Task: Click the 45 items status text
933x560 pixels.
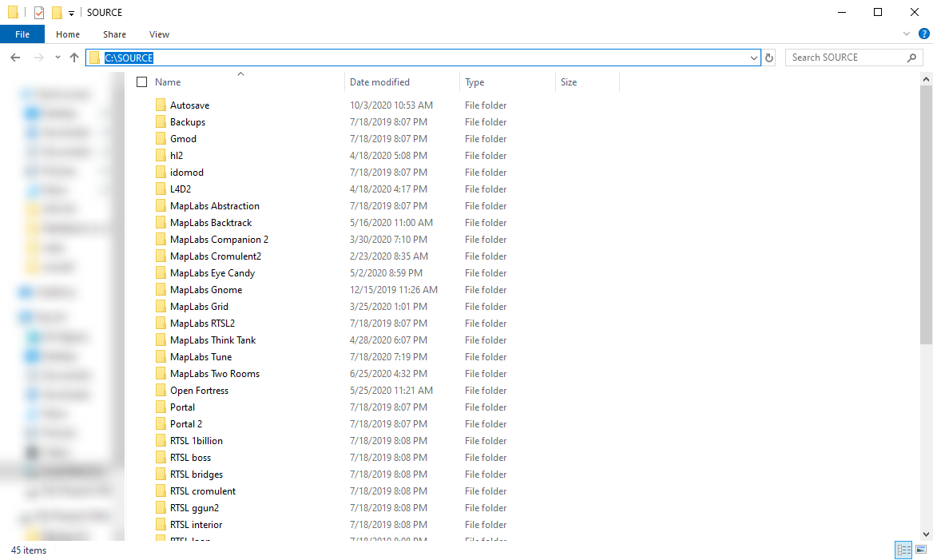Action: pos(29,550)
